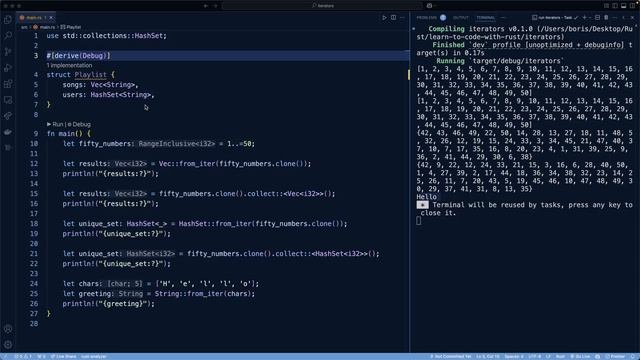
Task: Click the 1 implementation code lens
Action: coord(69,65)
